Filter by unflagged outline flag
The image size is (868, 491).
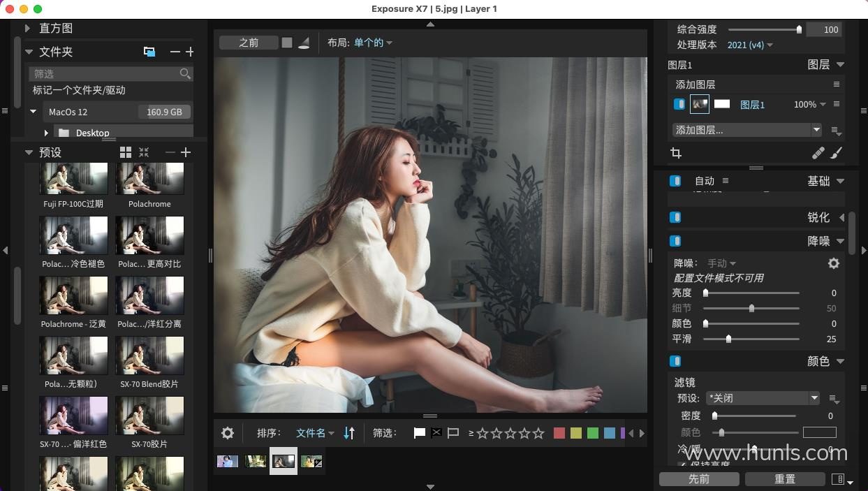click(453, 433)
